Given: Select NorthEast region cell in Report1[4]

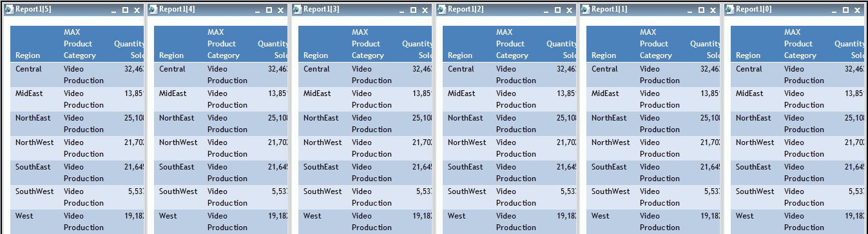Looking at the screenshot, I should tap(177, 118).
